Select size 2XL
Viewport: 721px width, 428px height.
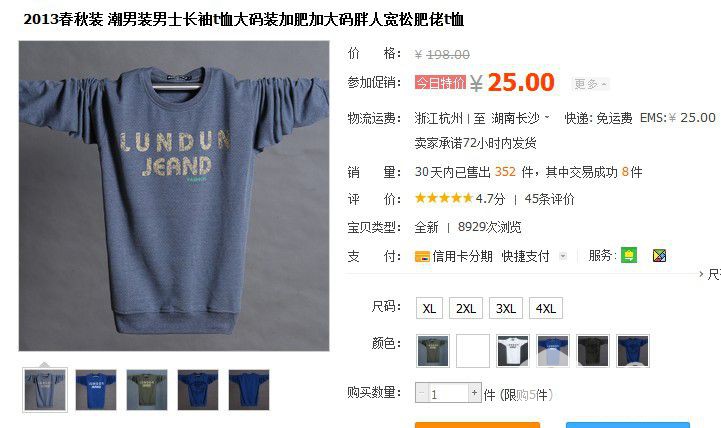(466, 308)
